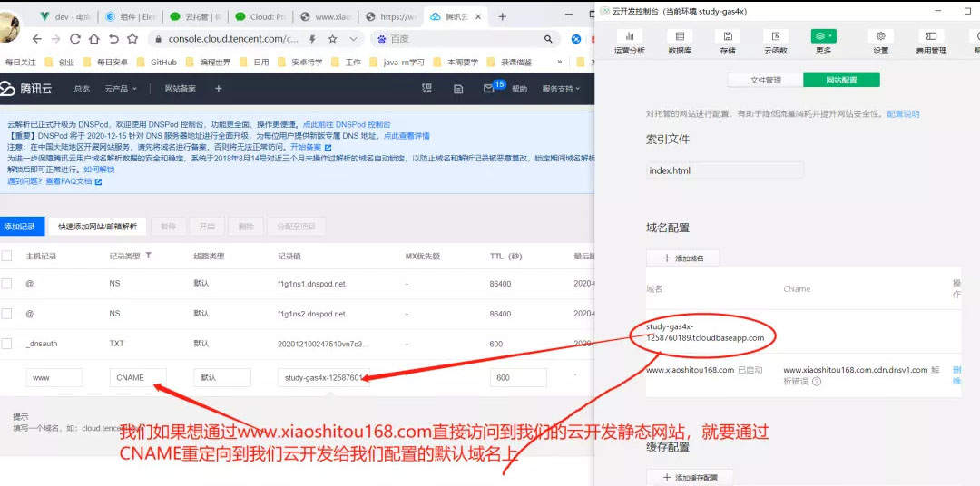Reload the page with the refresh icon
Viewport: 980px width, 486px height.
[75, 39]
